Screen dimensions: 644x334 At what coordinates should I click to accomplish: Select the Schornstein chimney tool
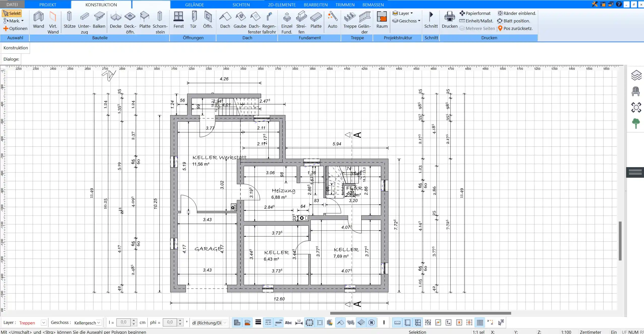160,22
